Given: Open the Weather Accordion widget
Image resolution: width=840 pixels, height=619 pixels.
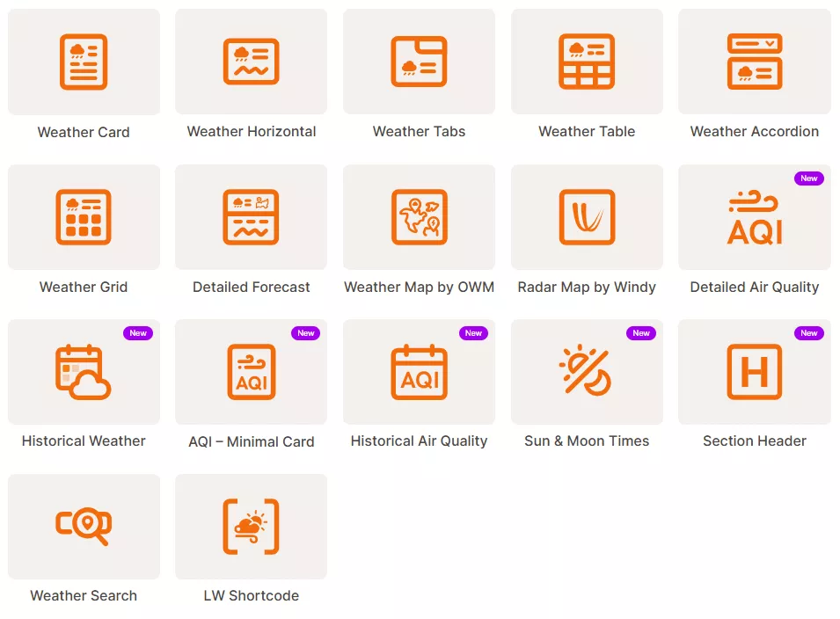Looking at the screenshot, I should pos(754,61).
